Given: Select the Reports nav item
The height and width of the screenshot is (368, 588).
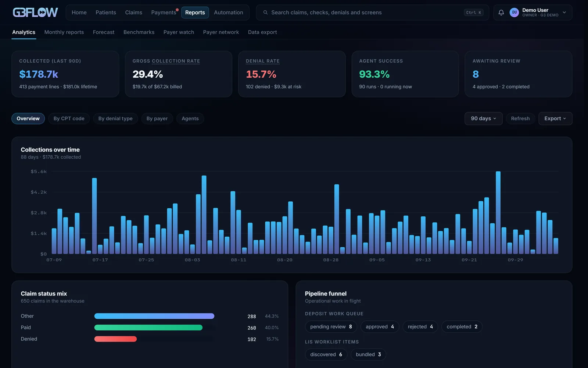Looking at the screenshot, I should (x=195, y=13).
